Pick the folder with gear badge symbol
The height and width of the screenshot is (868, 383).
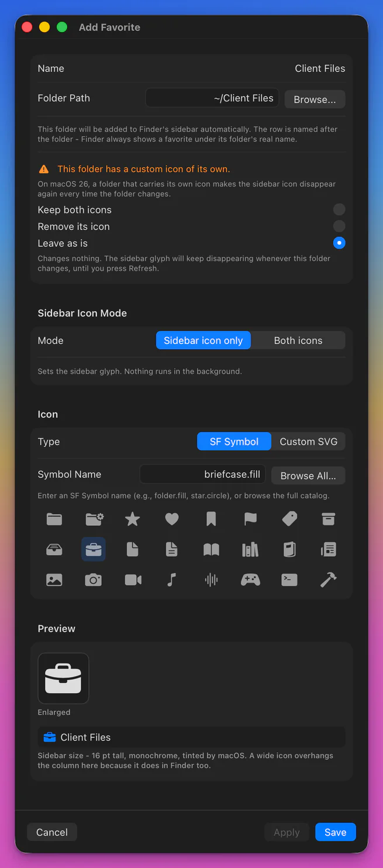94,519
